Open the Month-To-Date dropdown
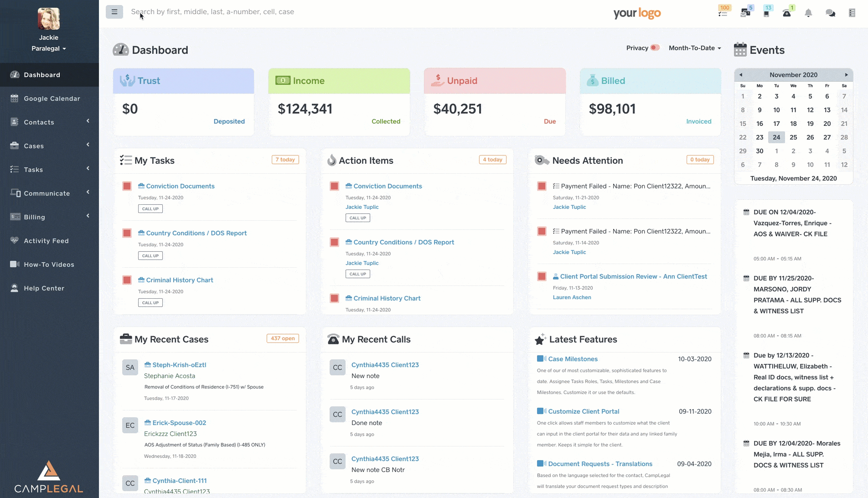The height and width of the screenshot is (498, 868). click(x=694, y=48)
